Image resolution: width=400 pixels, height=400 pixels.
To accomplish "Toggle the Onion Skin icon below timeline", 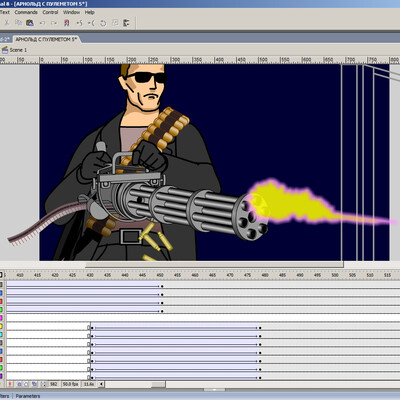I will 19,384.
